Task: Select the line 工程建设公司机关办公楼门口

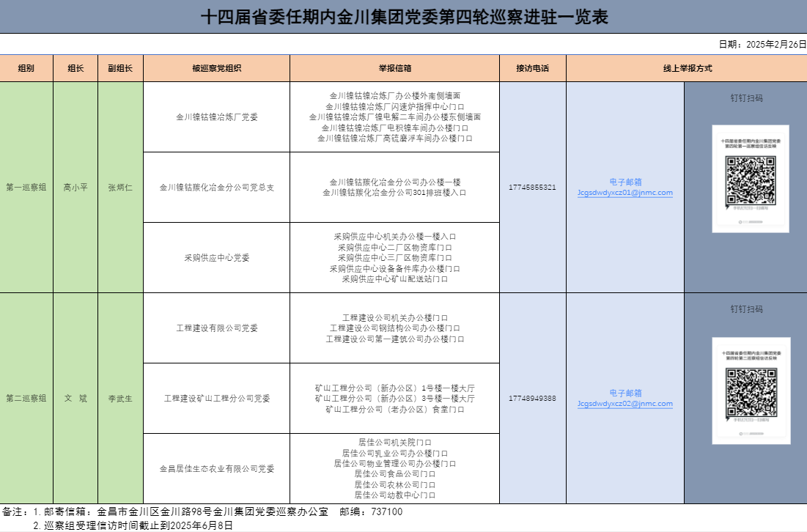Action: (x=395, y=318)
